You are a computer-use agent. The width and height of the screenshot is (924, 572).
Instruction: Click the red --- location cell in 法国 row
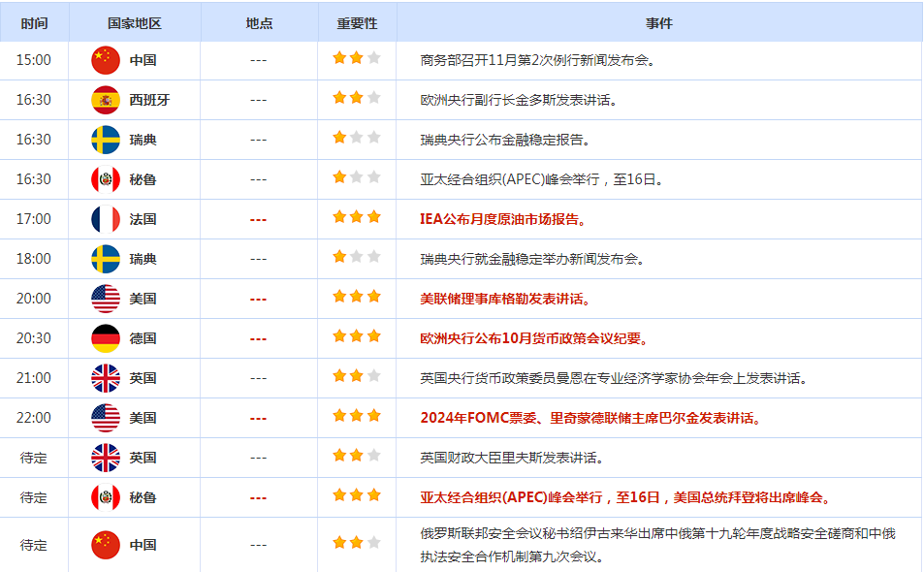click(x=258, y=220)
